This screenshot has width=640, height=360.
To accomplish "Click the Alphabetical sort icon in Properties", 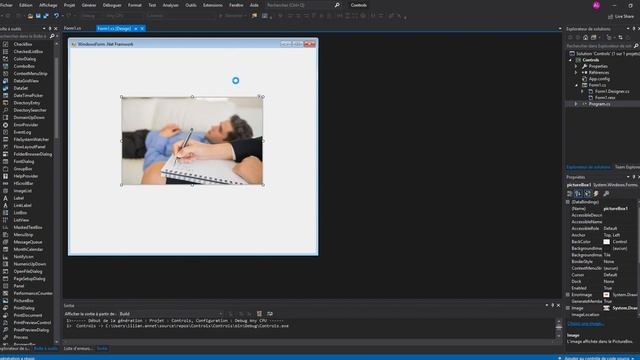I will click(x=578, y=194).
